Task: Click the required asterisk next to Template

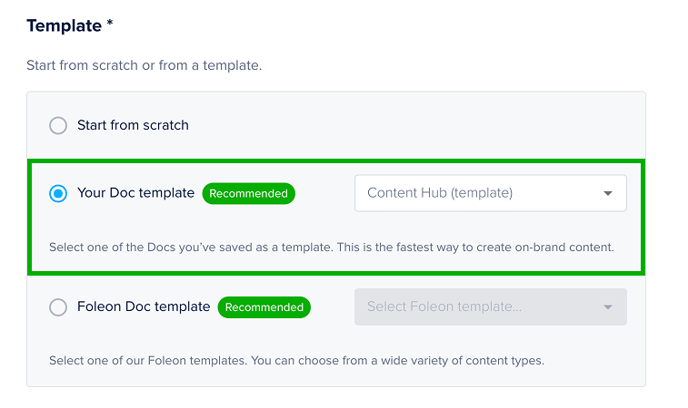Action: coord(109,22)
